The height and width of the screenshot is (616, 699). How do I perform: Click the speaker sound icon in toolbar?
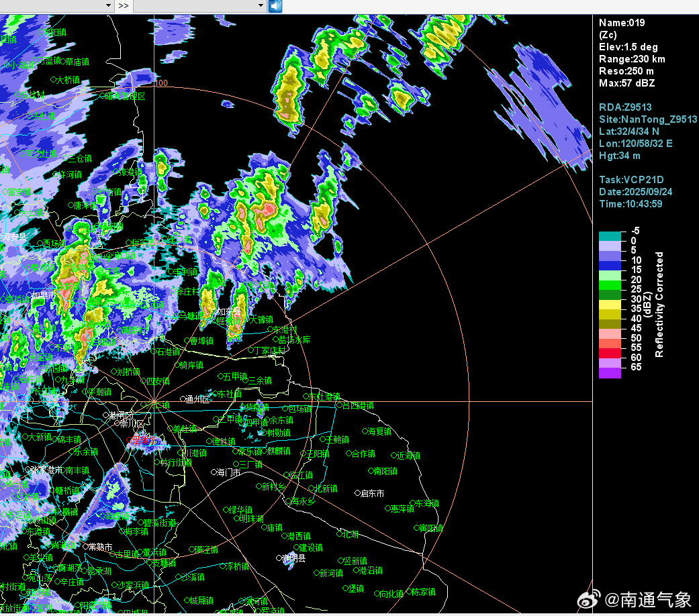pyautogui.click(x=275, y=6)
